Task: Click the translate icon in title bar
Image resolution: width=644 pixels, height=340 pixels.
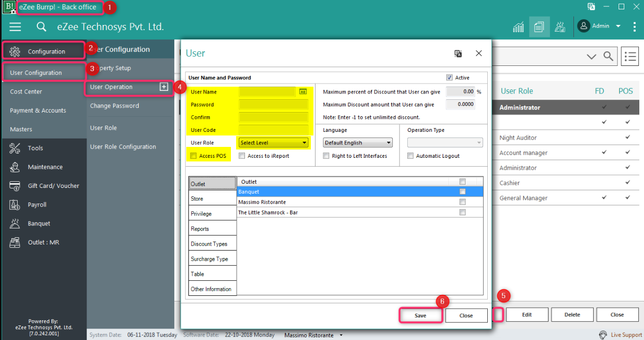Action: click(591, 7)
